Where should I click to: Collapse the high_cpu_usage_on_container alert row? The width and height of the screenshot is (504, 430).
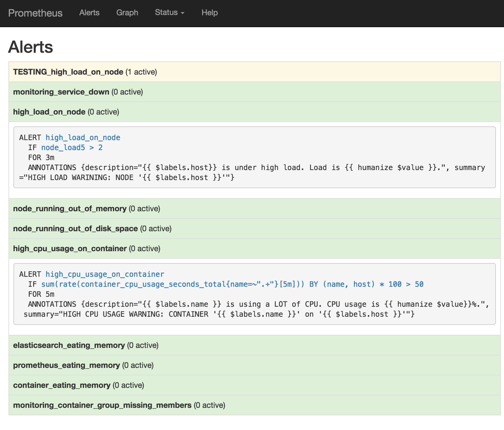click(x=255, y=249)
